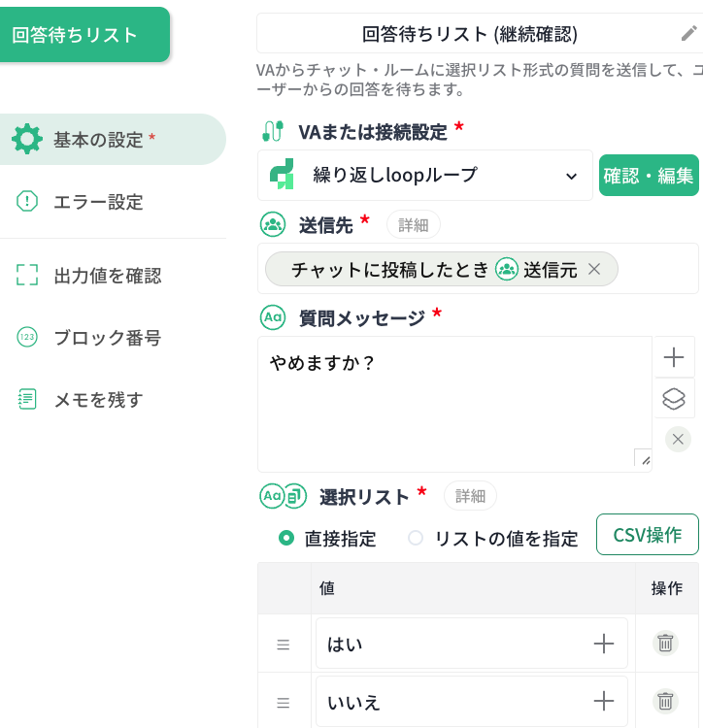Delete the はい row with its trash icon
Viewport: 703px width, 728px height.
tap(665, 643)
